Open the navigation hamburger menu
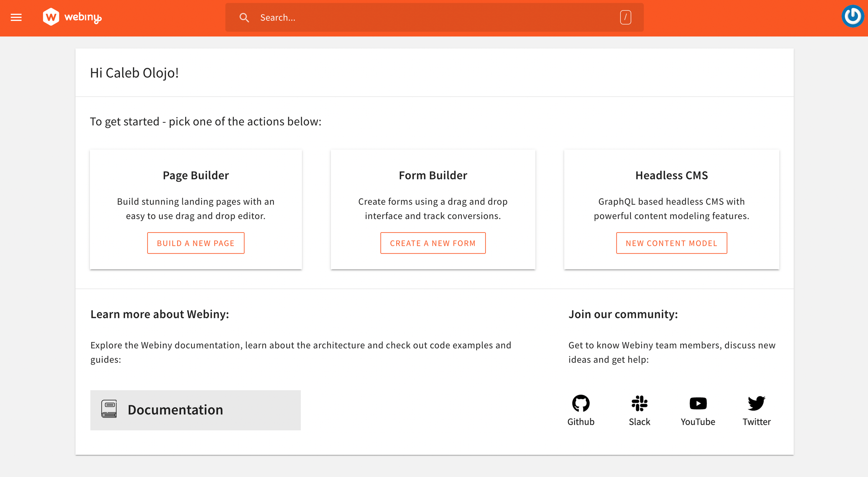This screenshot has width=868, height=477. tap(16, 17)
